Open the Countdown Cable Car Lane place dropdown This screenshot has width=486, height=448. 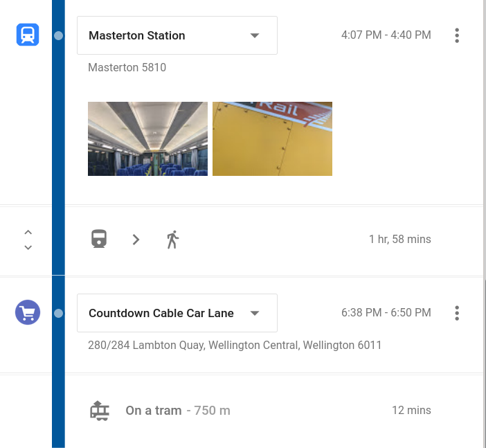point(177,313)
